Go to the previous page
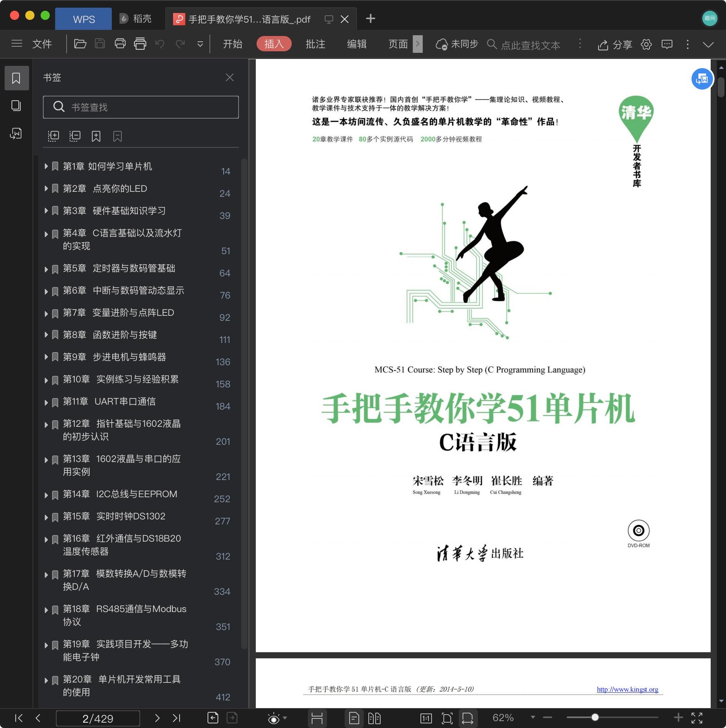 (38, 718)
